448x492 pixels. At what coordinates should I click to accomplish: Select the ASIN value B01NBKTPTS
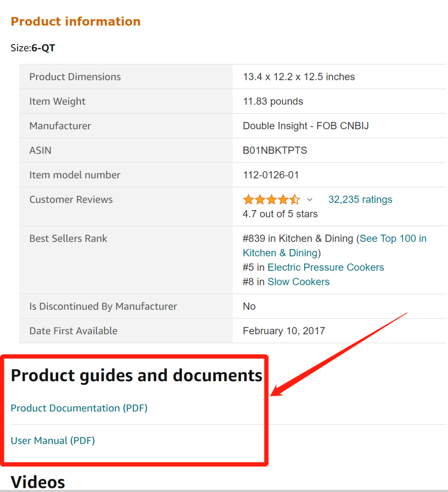click(x=275, y=150)
